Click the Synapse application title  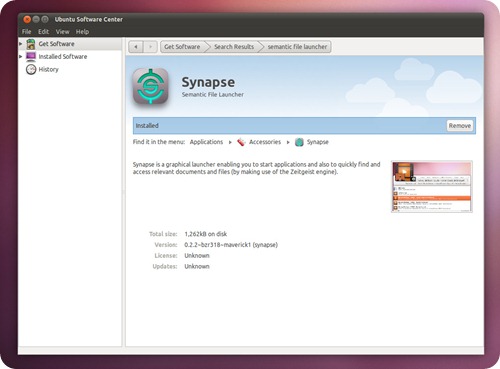point(208,82)
